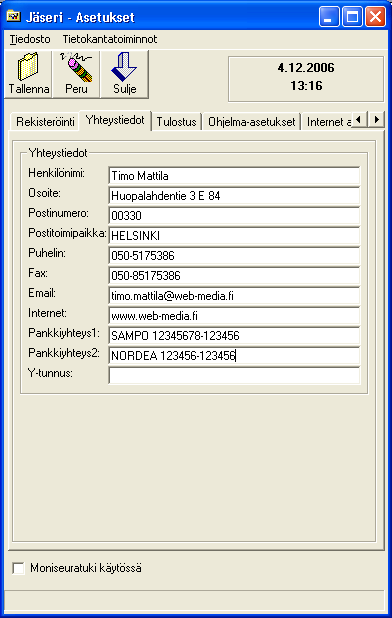Viewport: 392px width, 618px height.
Task: Show previous tabs with left arrow
Action: coord(359,119)
